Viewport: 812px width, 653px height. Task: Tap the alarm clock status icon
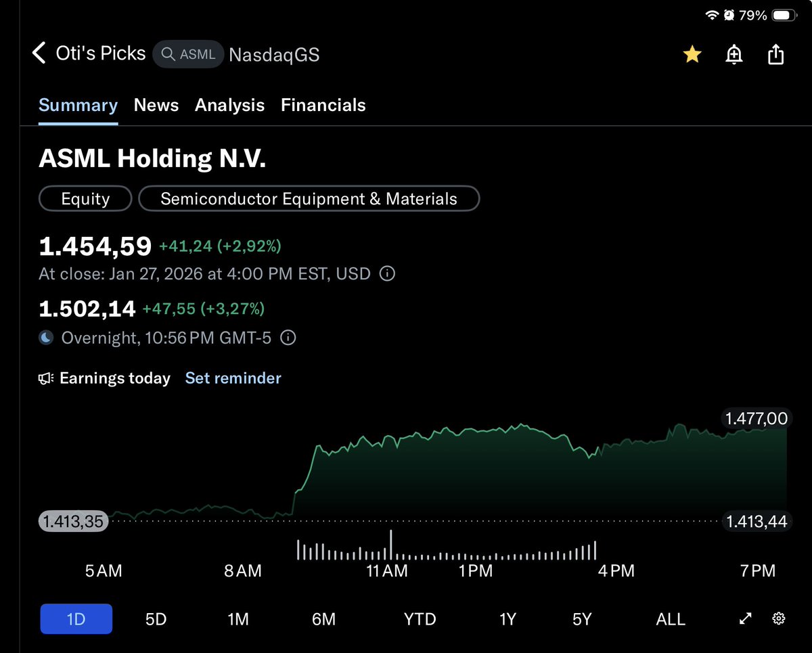tap(729, 15)
